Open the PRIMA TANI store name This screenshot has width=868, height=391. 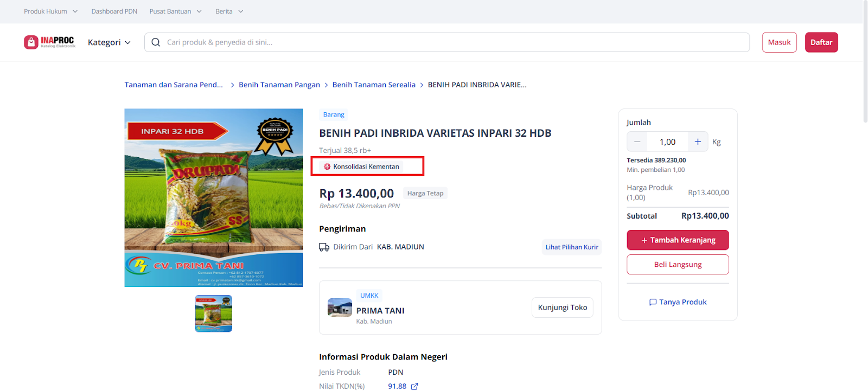point(380,311)
